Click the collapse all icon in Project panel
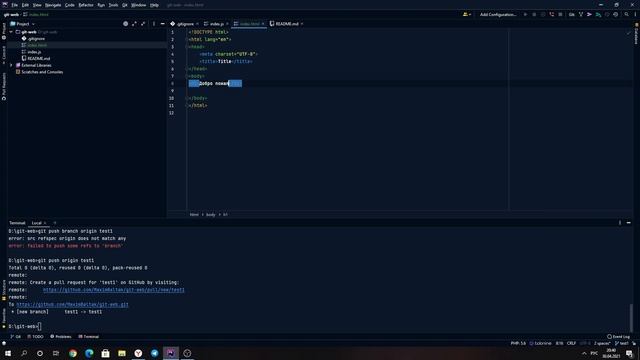The image size is (640, 360). coord(143,24)
